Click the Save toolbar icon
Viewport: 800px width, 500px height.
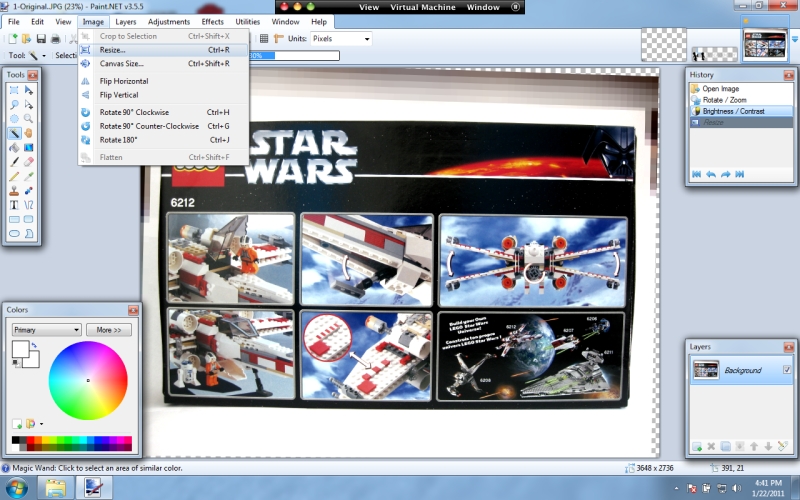[41, 38]
